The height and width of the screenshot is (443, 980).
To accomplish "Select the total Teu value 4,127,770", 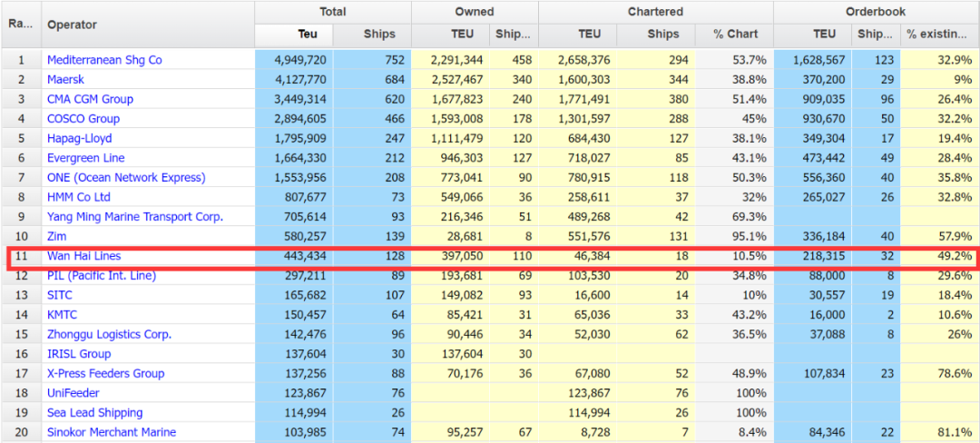I will pyautogui.click(x=300, y=79).
